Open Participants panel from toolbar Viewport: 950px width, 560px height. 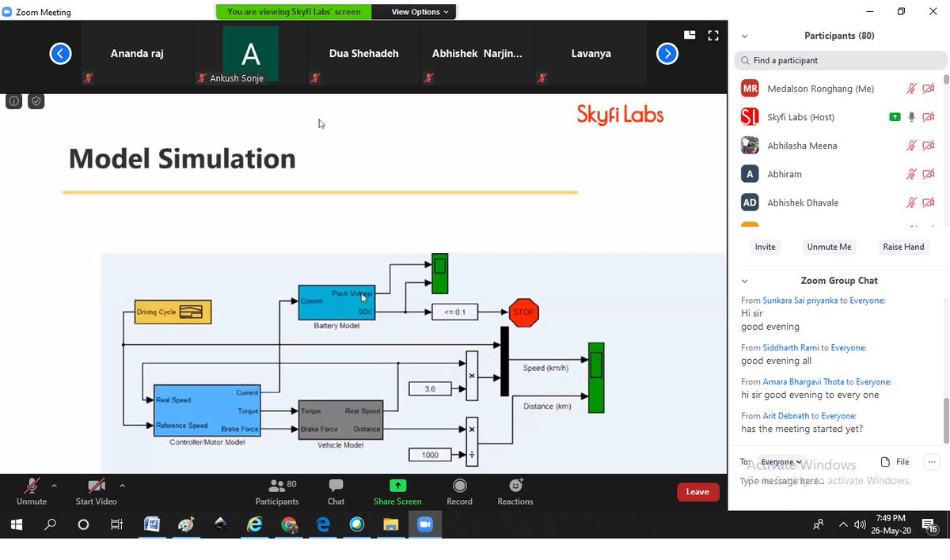tap(277, 491)
